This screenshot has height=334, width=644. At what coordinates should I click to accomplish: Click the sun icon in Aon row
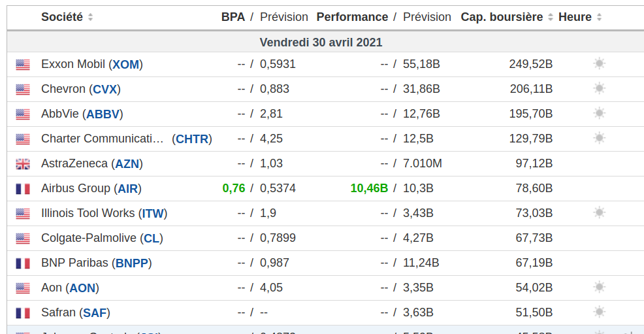[599, 287]
